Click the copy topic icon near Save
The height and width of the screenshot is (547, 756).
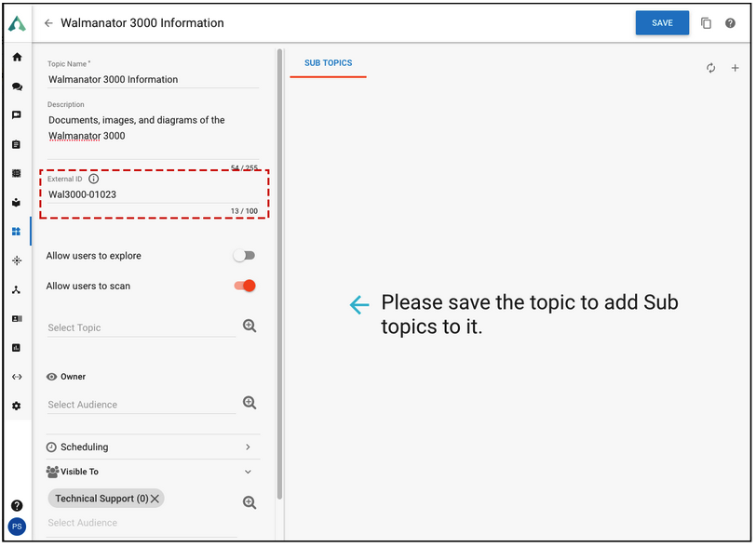pos(706,23)
